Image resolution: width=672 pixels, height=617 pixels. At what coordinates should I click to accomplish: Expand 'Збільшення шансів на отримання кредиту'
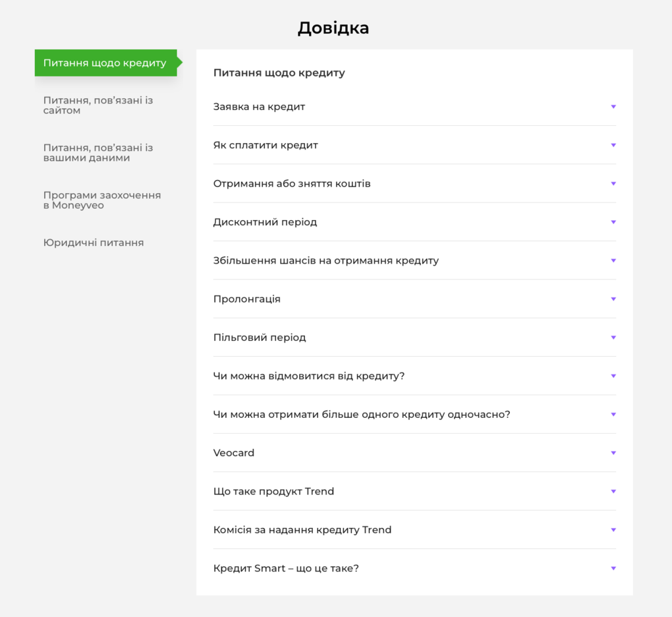(x=325, y=260)
